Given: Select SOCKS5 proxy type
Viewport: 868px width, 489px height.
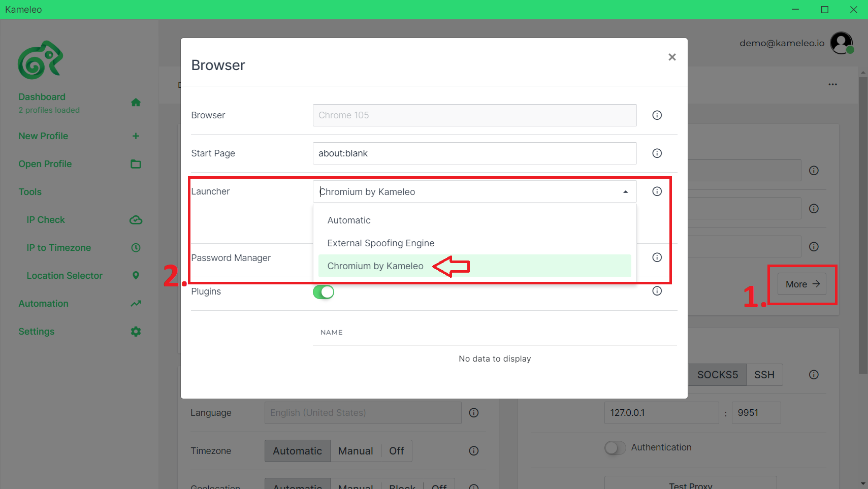Looking at the screenshot, I should [x=717, y=375].
